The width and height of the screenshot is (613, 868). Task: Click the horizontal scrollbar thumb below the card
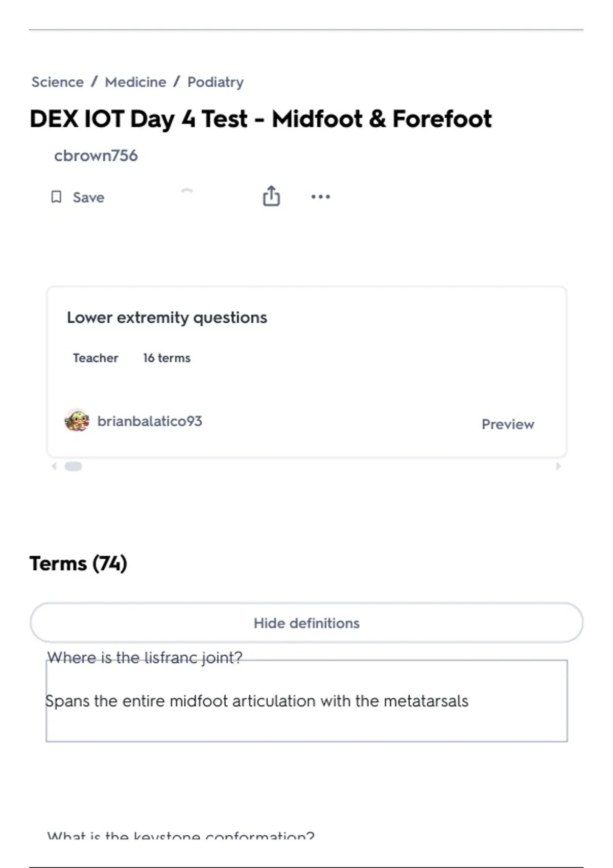[x=73, y=466]
